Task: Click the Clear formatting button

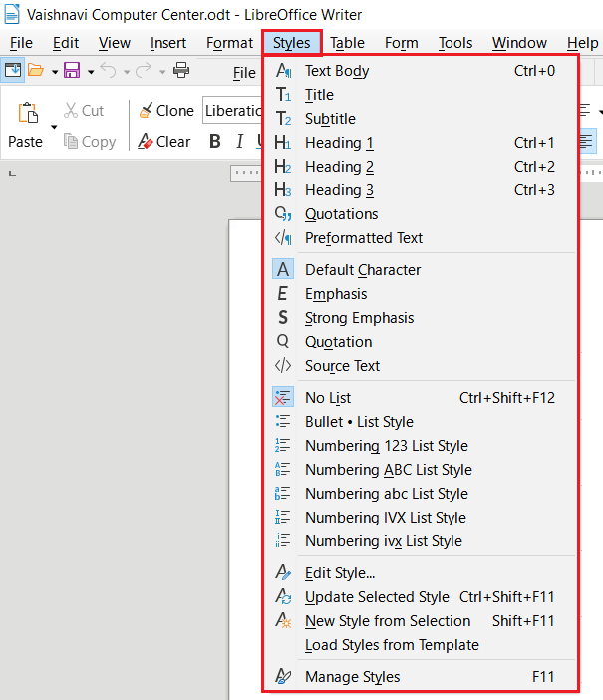Action: point(164,141)
